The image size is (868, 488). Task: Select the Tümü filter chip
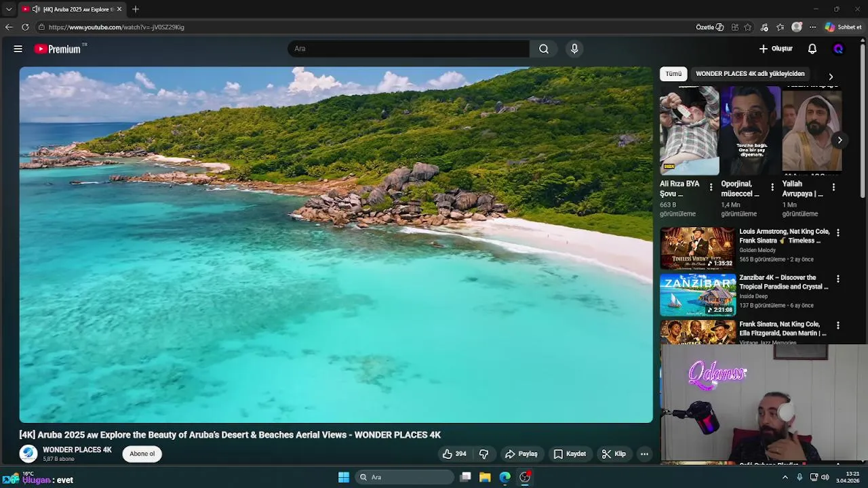pos(673,74)
